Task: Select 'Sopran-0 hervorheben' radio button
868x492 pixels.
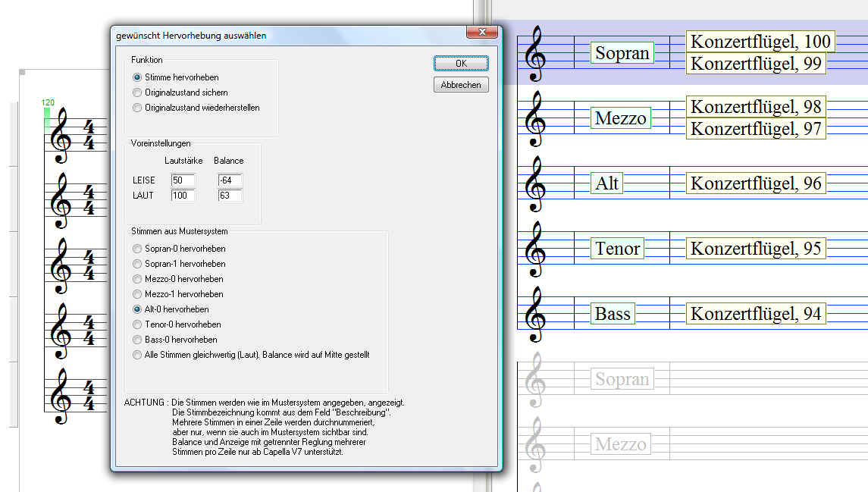Action: (x=137, y=249)
